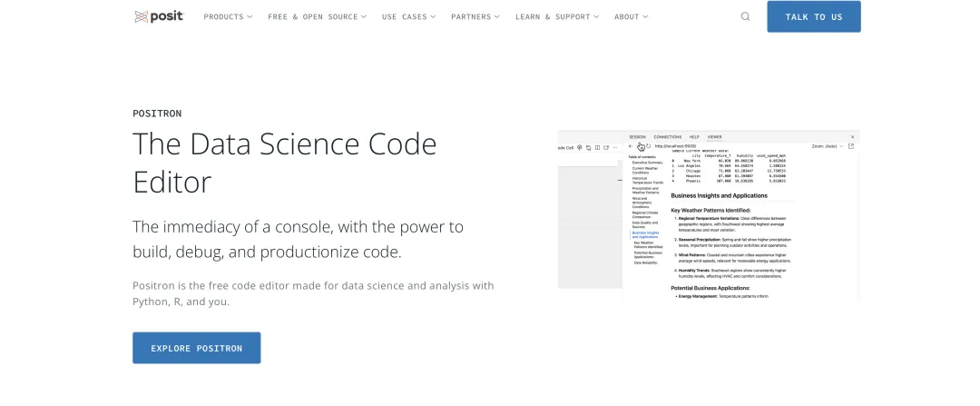Select the highlighted Business Insights and Applications entry

pyautogui.click(x=645, y=234)
